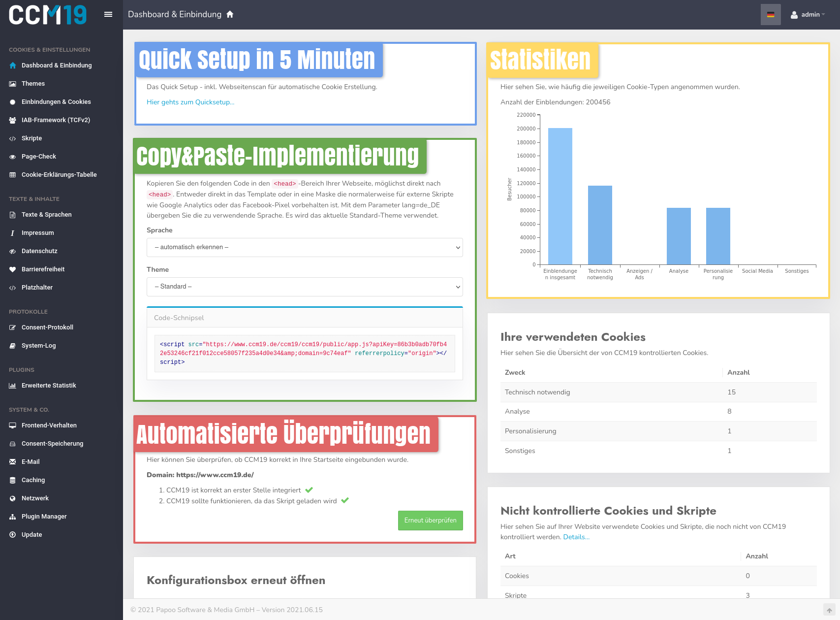Click the Erweiterte Statistik bar chart icon
Viewport: 840px width, 620px height.
tap(13, 386)
